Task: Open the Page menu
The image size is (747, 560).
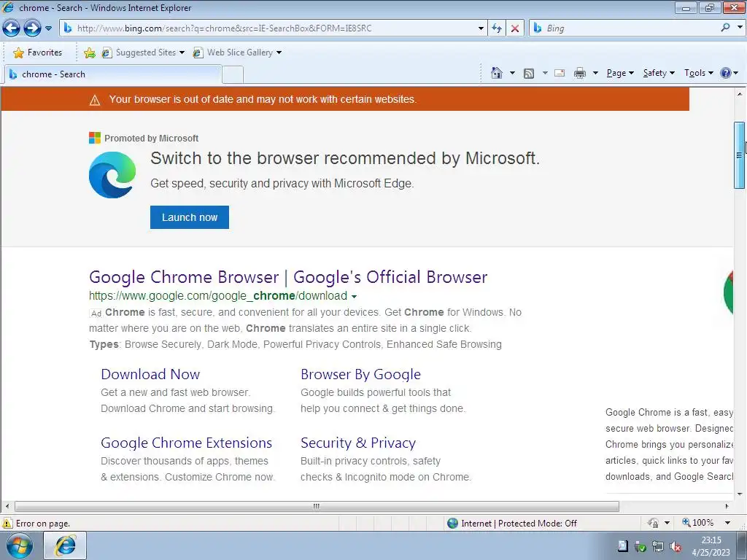Action: (620, 73)
